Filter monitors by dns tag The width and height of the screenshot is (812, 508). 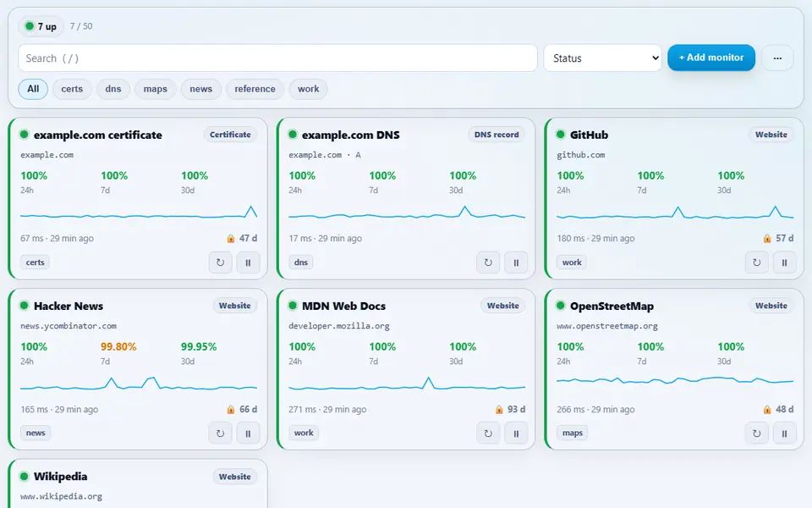pyautogui.click(x=112, y=89)
